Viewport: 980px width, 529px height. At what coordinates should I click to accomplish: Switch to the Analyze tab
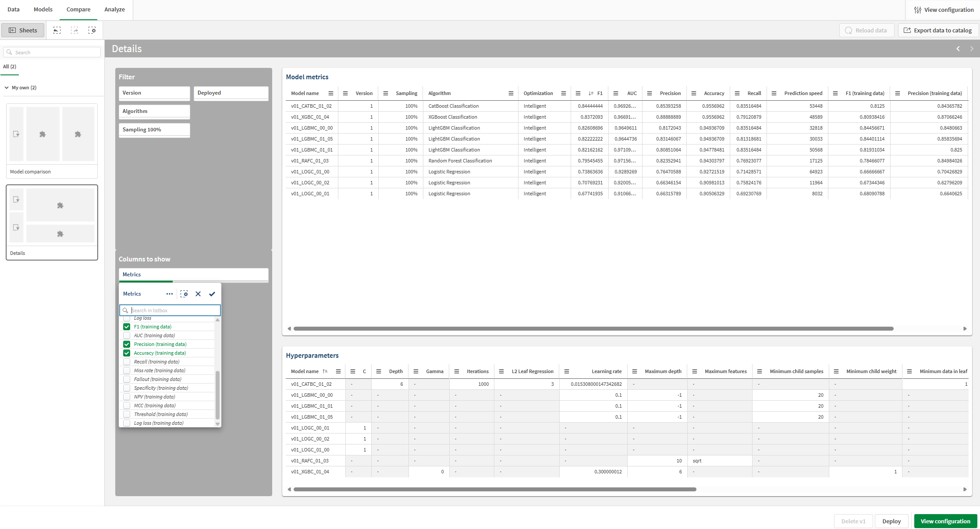(x=114, y=9)
